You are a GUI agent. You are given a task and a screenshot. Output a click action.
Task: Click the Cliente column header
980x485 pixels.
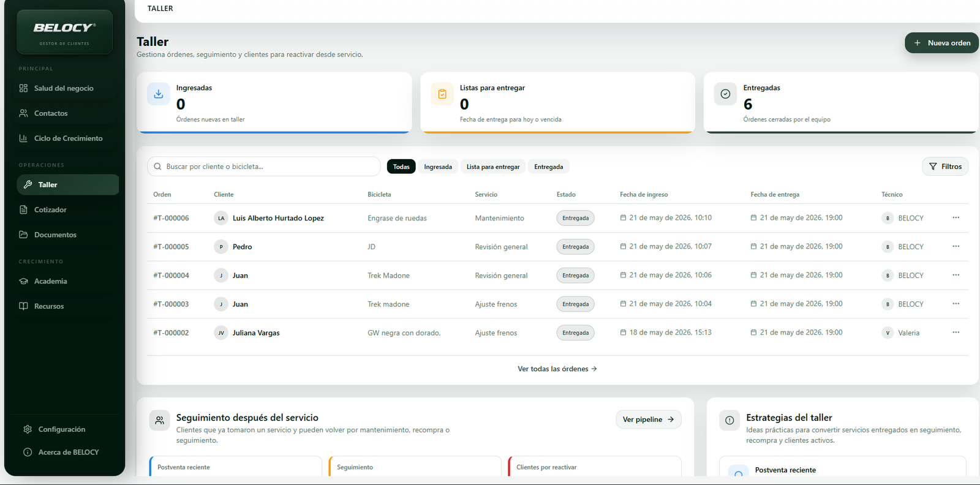point(224,195)
